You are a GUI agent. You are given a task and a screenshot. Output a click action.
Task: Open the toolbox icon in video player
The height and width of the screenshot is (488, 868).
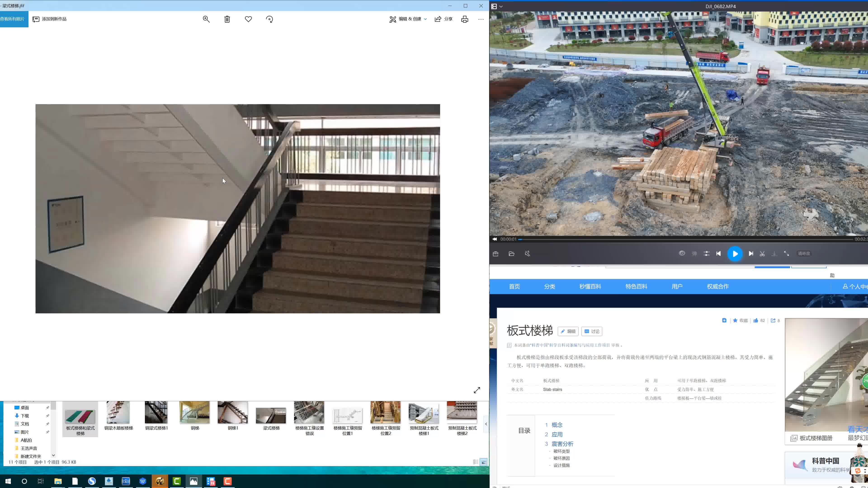495,253
